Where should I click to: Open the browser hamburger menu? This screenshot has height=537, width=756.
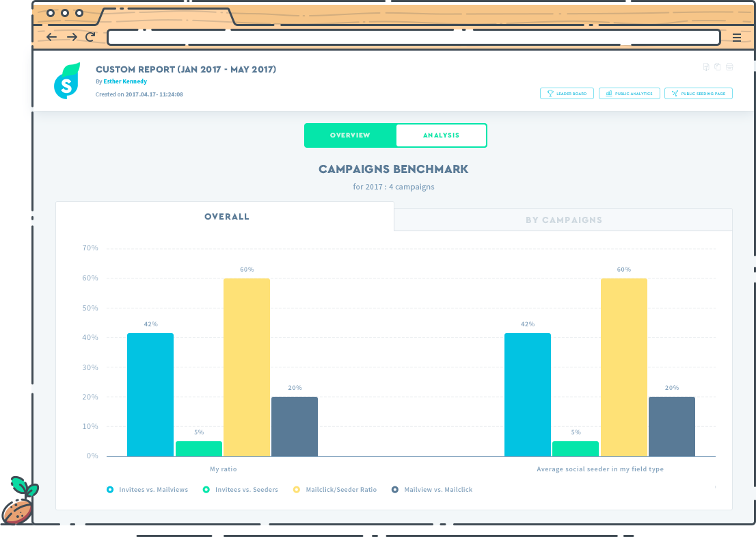[737, 38]
